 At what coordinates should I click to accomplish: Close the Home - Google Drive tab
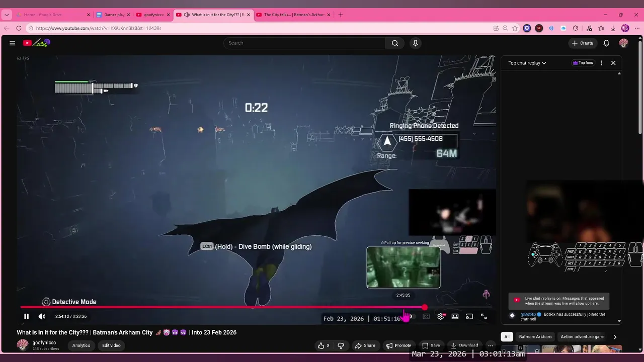coord(88,15)
